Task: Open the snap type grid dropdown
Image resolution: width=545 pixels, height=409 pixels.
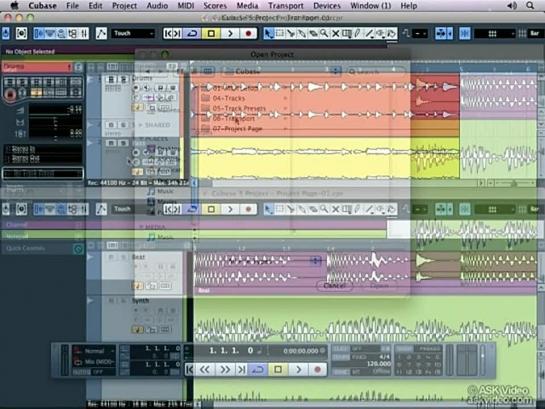Action: tap(495, 33)
